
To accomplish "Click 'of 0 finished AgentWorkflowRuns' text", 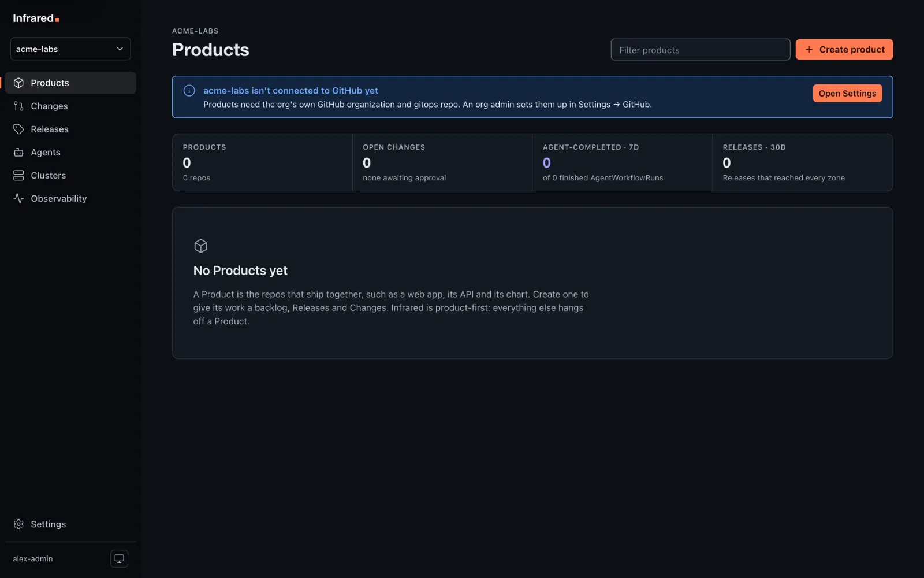I will 603,178.
